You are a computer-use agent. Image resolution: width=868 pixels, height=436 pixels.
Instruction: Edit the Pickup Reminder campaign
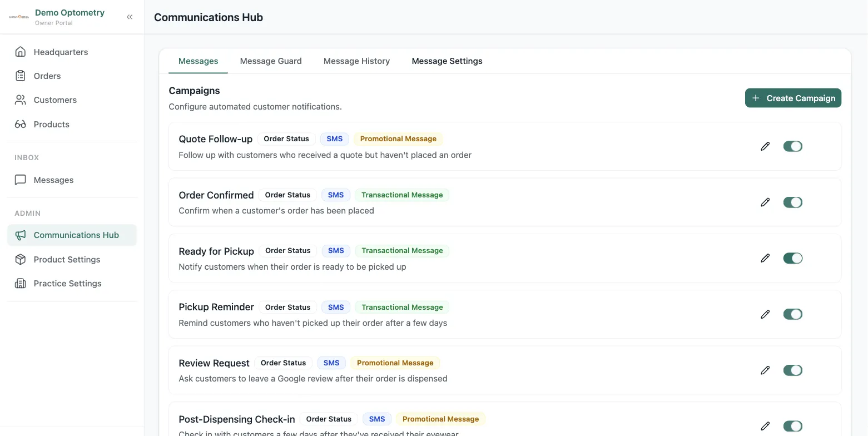[765, 314]
